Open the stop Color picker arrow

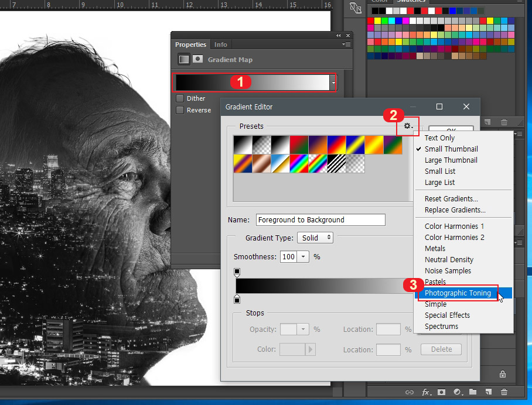point(310,349)
